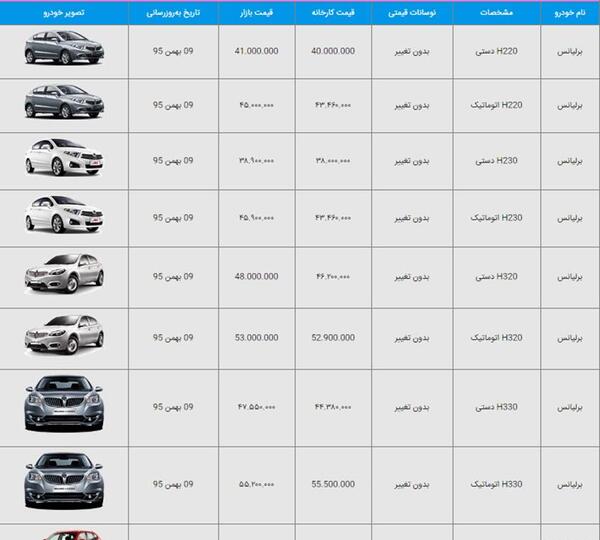The image size is (600, 540).
Task: Click the market price in H230 دستی row
Action: pyautogui.click(x=256, y=161)
